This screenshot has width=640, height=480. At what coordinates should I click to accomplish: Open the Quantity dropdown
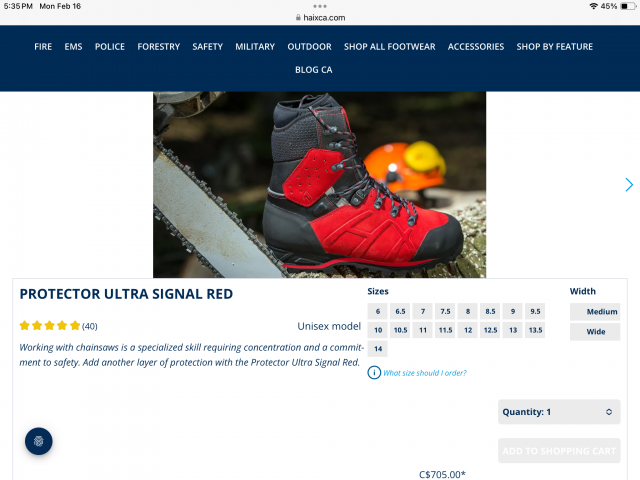(x=559, y=411)
